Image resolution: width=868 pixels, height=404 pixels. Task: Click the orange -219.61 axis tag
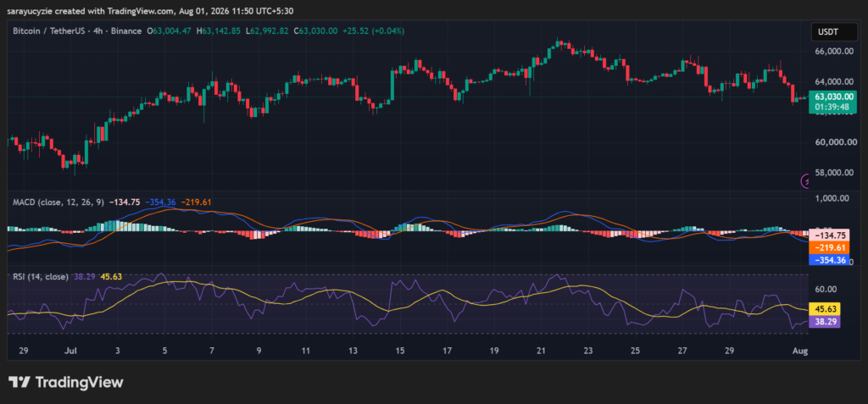829,247
